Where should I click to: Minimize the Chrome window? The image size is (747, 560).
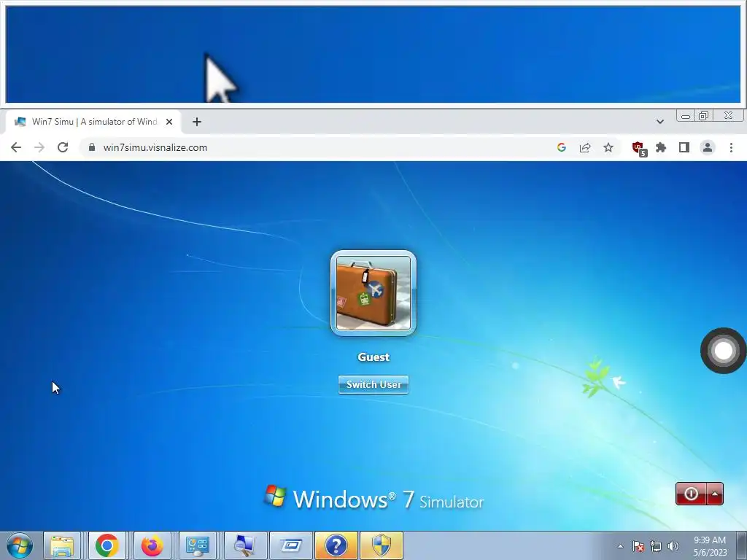[x=686, y=116]
